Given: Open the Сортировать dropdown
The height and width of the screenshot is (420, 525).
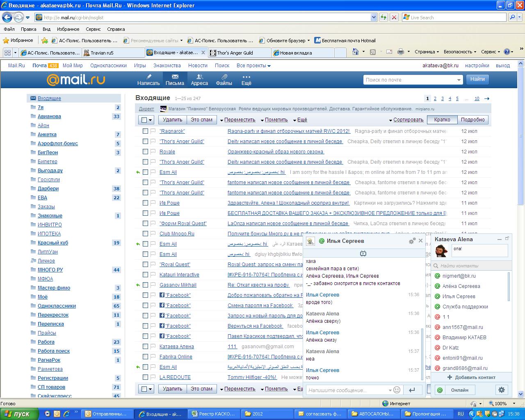Looking at the screenshot, I should click(x=406, y=120).
